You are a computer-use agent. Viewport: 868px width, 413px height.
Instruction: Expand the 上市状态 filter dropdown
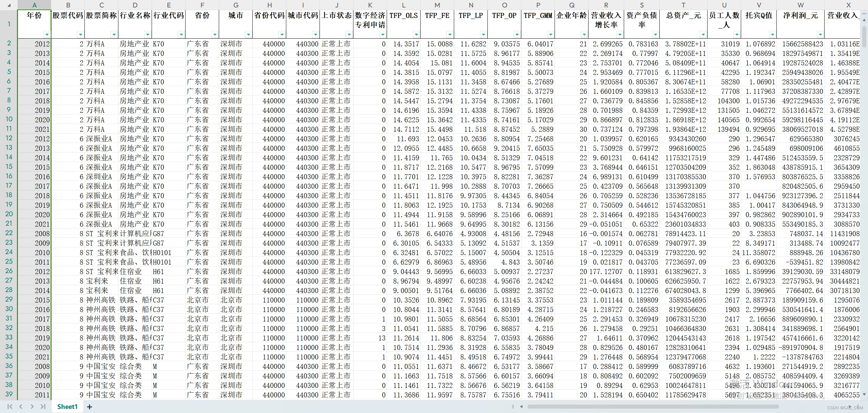[349, 35]
